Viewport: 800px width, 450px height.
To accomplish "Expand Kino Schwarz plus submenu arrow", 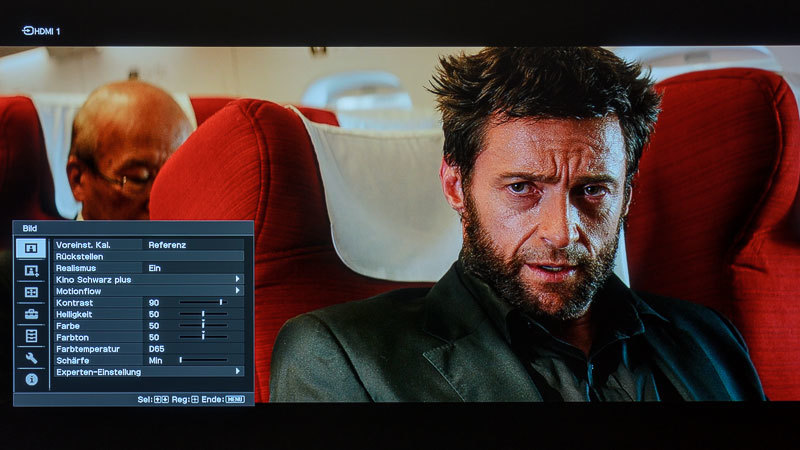I will coord(237,279).
